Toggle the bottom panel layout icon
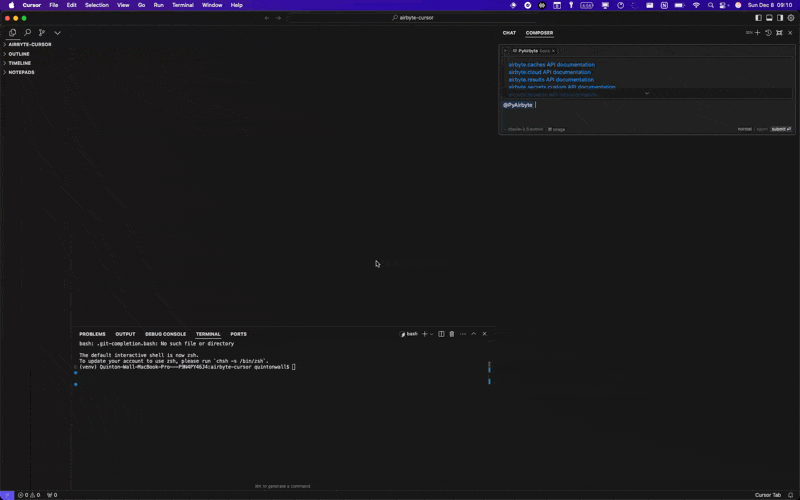Image resolution: width=800 pixels, height=500 pixels. [x=769, y=18]
